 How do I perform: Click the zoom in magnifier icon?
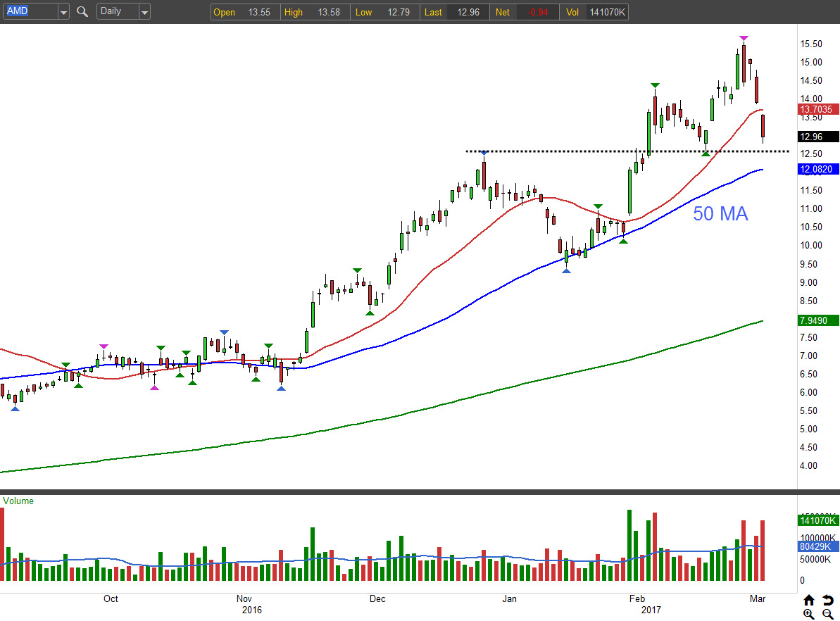click(x=809, y=614)
